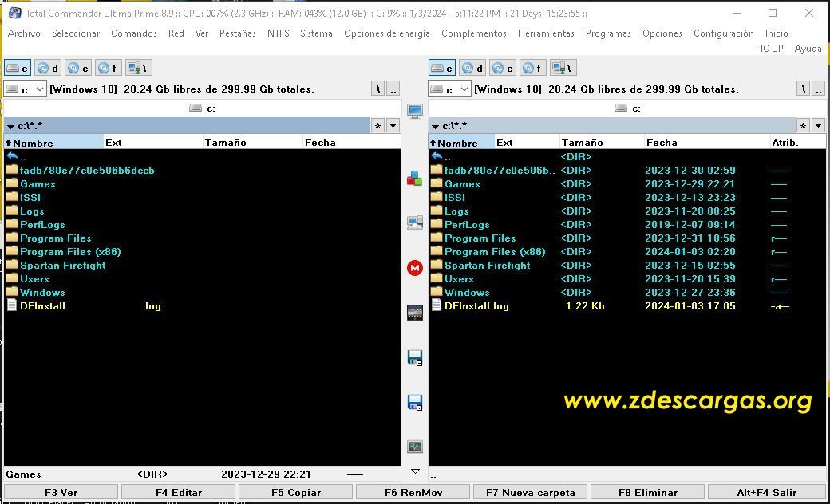Go up a directory button in right panel
The image size is (830, 504).
click(x=818, y=89)
